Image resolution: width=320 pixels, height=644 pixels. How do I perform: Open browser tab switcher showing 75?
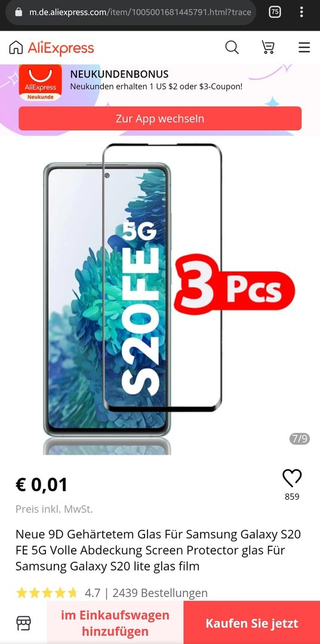click(x=275, y=12)
